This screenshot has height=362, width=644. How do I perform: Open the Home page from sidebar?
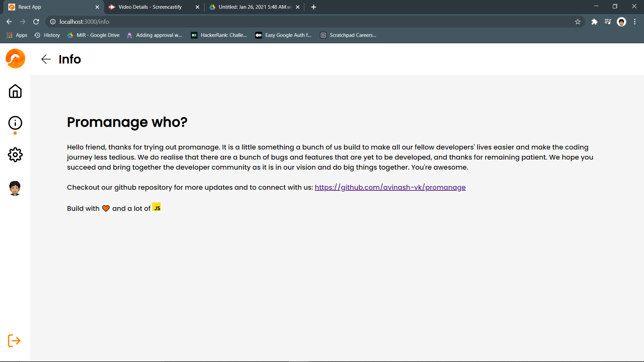[x=15, y=91]
